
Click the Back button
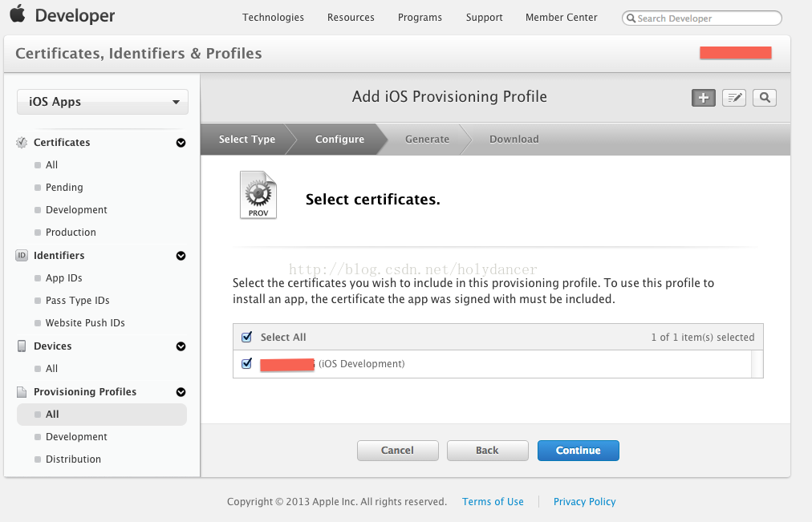click(x=488, y=451)
